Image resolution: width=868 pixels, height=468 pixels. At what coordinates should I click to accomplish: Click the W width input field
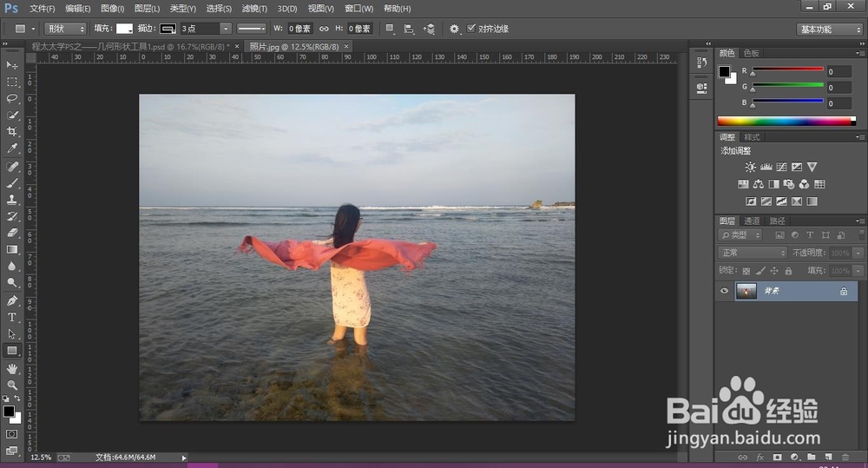(x=299, y=29)
